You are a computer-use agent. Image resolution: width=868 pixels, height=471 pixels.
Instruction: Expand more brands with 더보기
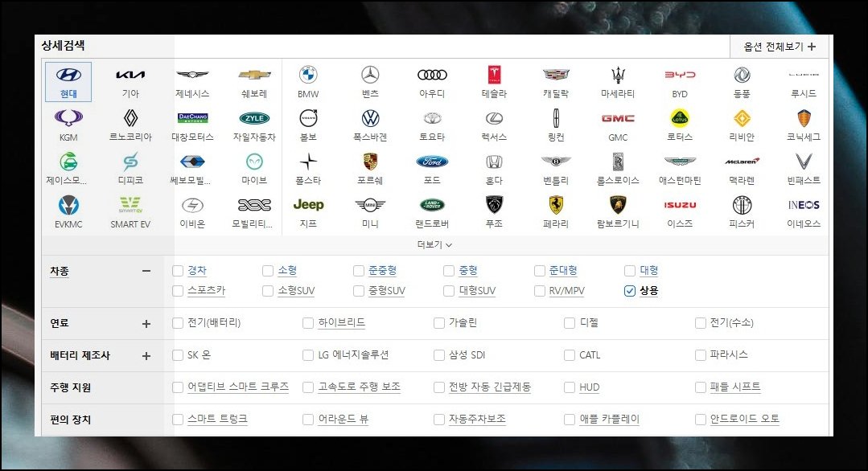(x=434, y=244)
